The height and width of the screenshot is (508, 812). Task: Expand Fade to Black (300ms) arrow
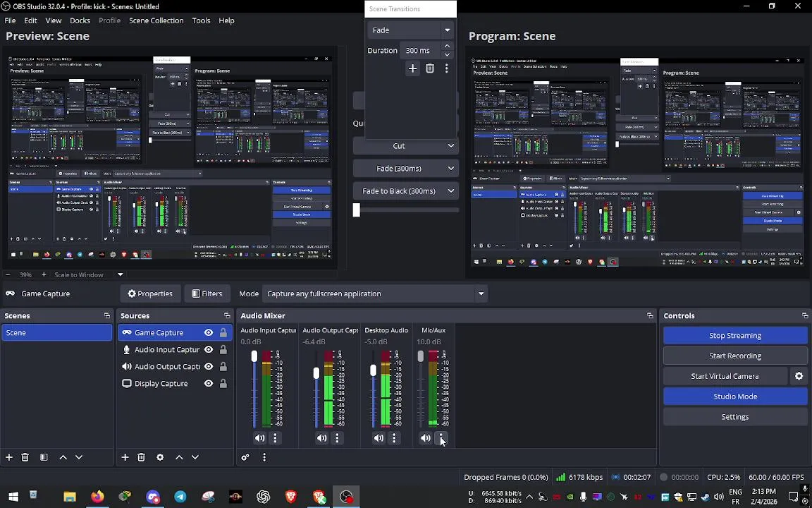click(x=450, y=191)
